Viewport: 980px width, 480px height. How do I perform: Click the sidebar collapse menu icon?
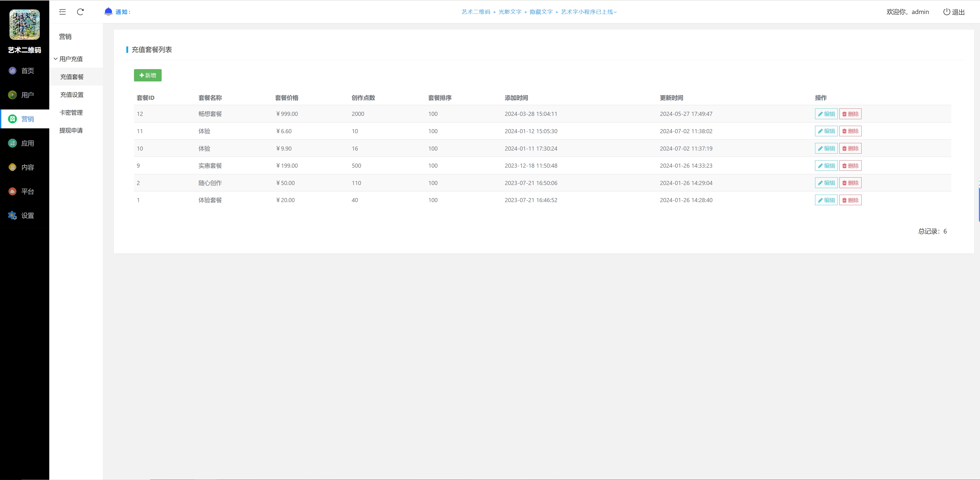[x=62, y=12]
